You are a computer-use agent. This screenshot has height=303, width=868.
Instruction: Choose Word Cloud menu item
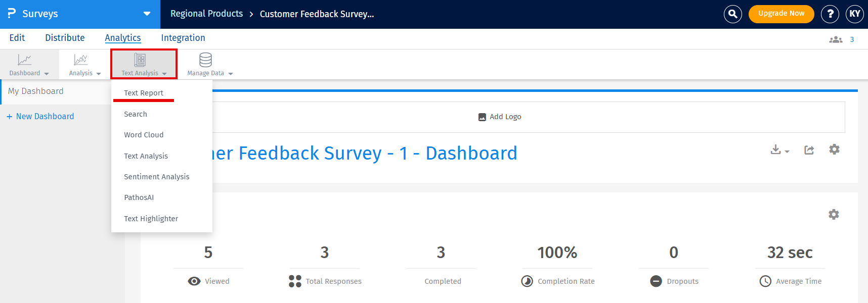(144, 135)
